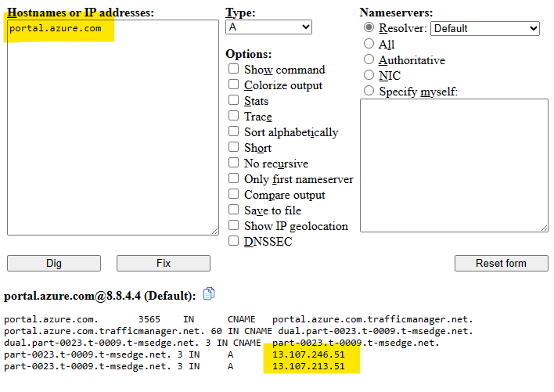Select the Specify myself radio button
554x392 pixels.
[369, 91]
